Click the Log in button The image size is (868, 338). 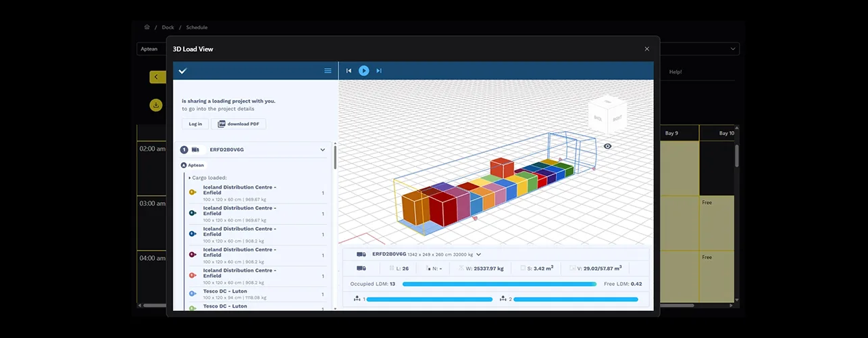click(195, 124)
